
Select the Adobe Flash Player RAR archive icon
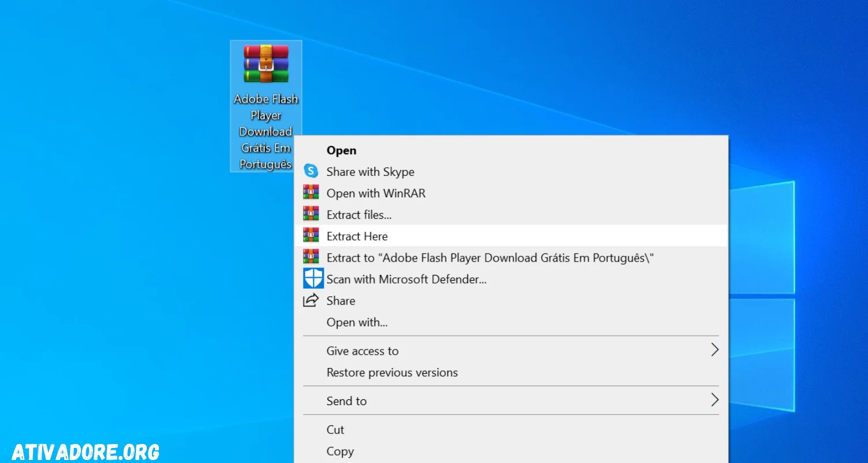click(266, 64)
